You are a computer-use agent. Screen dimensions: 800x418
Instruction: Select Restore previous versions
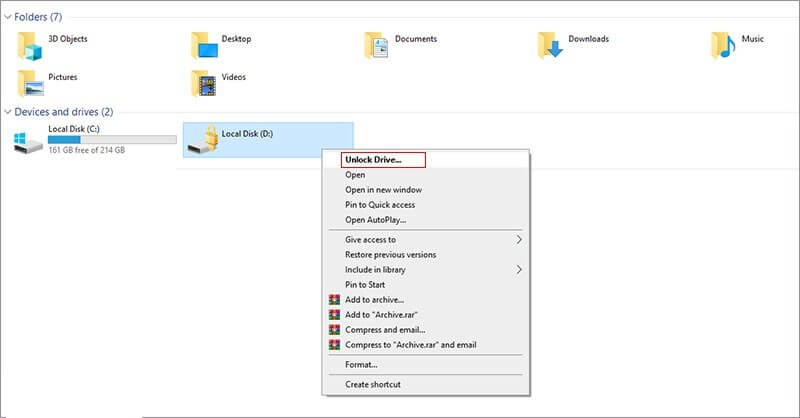390,255
